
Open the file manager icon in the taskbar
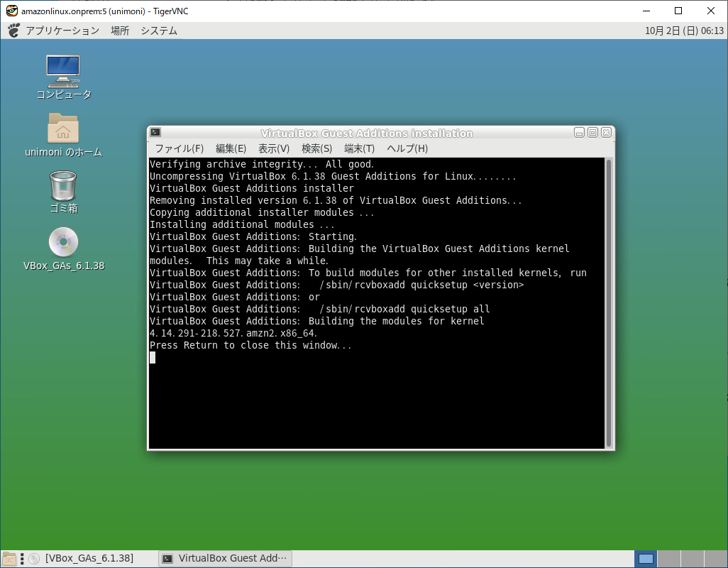click(x=9, y=558)
